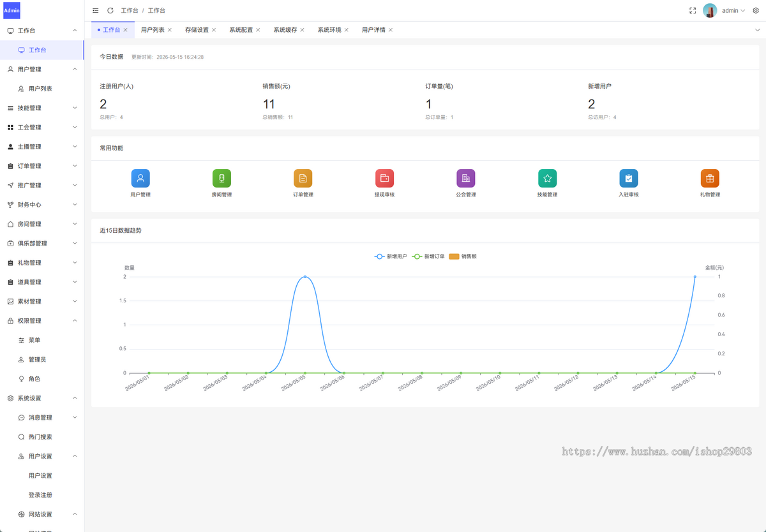Screen dimensions: 766x532
Task: Click the Admin logo
Action: pos(11,10)
